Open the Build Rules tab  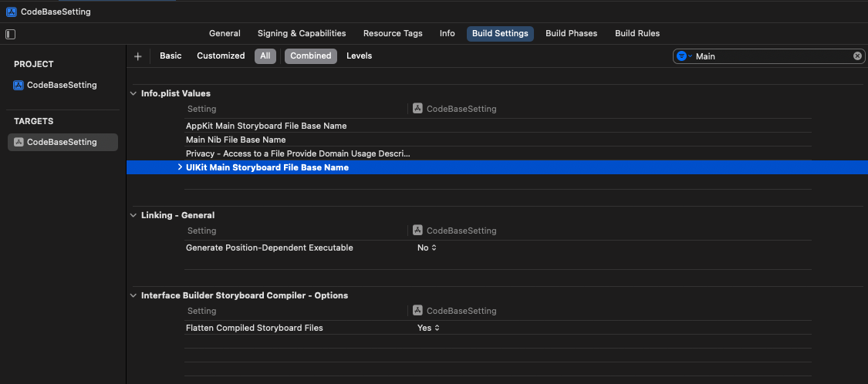637,33
